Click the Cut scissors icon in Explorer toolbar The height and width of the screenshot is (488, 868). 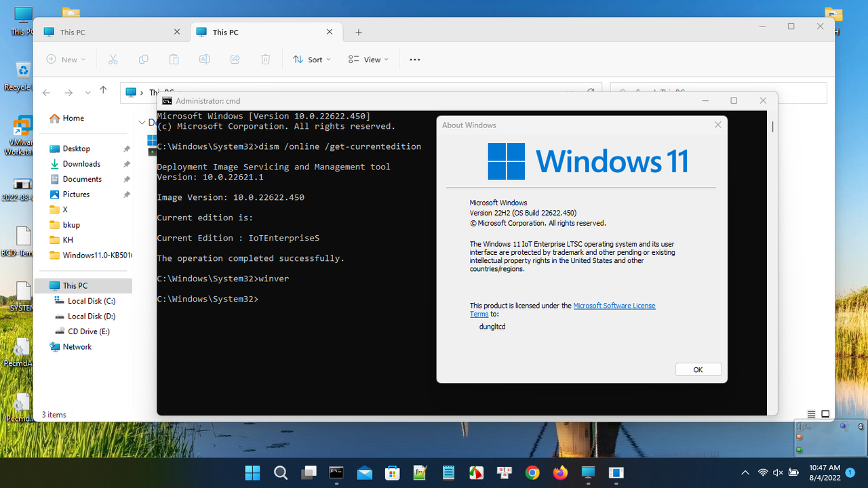click(x=113, y=60)
